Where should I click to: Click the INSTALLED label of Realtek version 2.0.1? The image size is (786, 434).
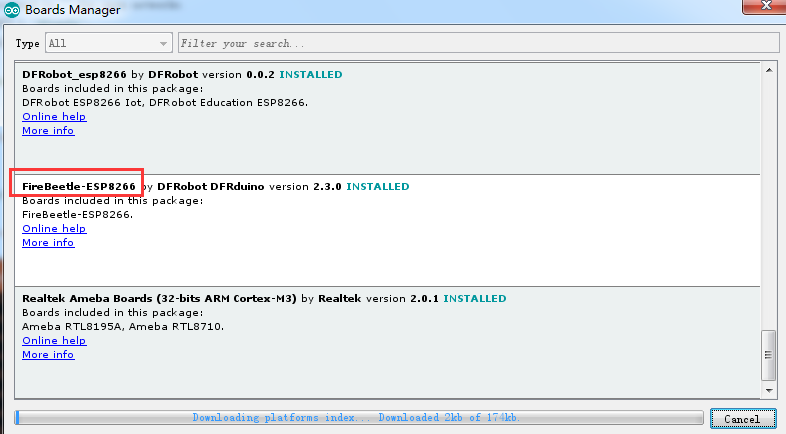(475, 299)
